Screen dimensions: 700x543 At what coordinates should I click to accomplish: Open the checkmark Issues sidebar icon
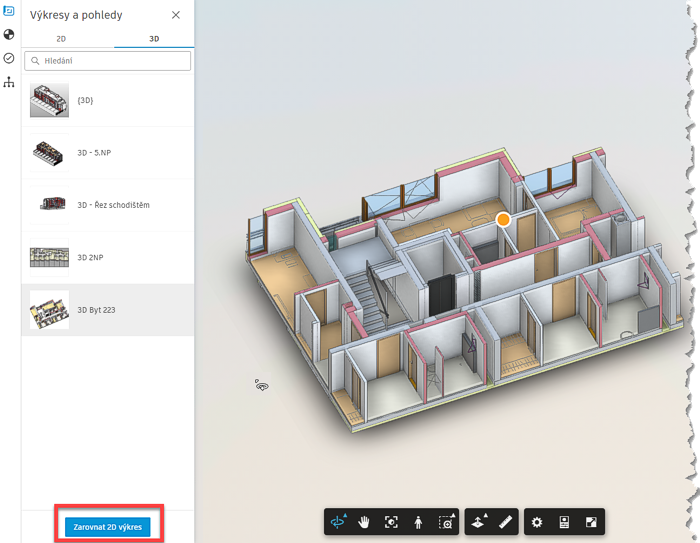point(8,58)
